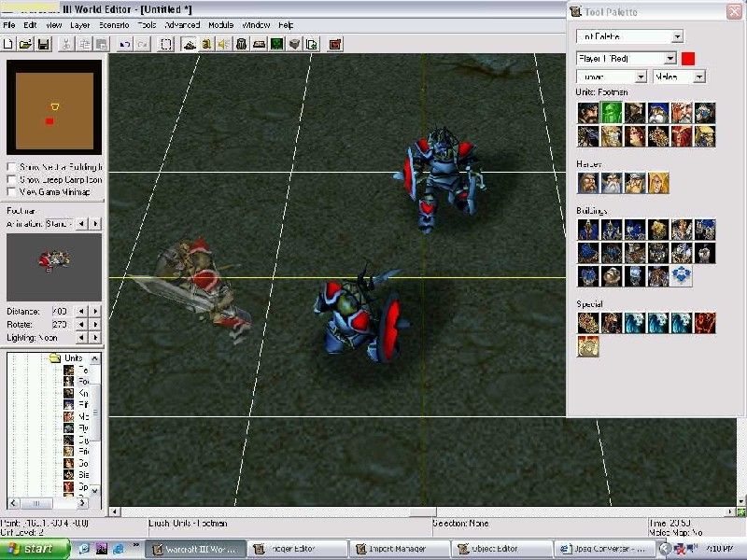The width and height of the screenshot is (747, 560).
Task: Select the last visible unit row in tree
Action: (x=78, y=486)
